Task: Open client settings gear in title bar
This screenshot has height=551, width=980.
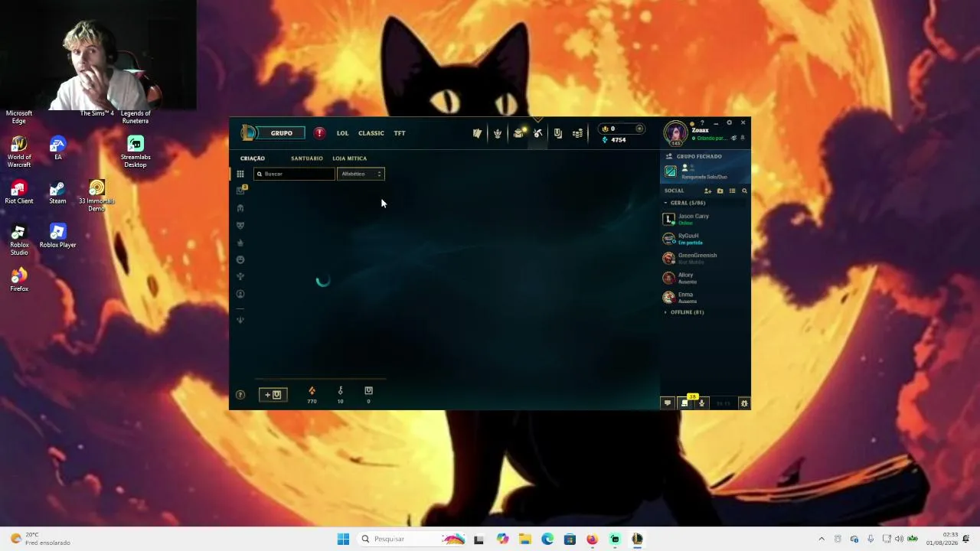Action: (x=729, y=122)
